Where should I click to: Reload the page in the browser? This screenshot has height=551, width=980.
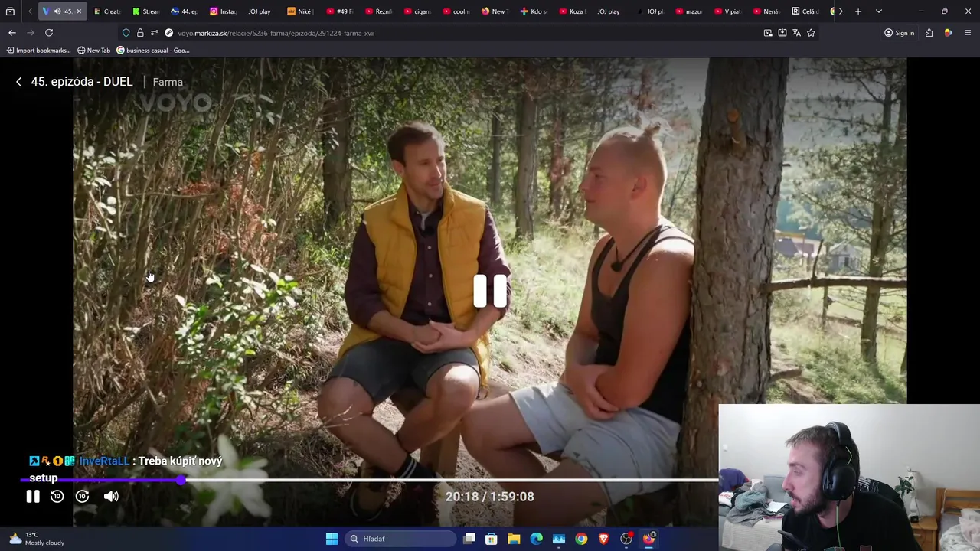click(49, 33)
